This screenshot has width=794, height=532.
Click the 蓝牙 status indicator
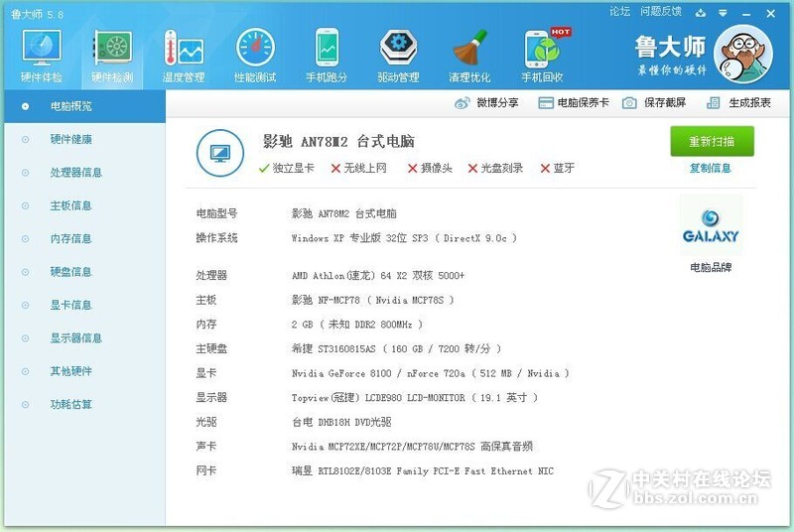click(557, 168)
